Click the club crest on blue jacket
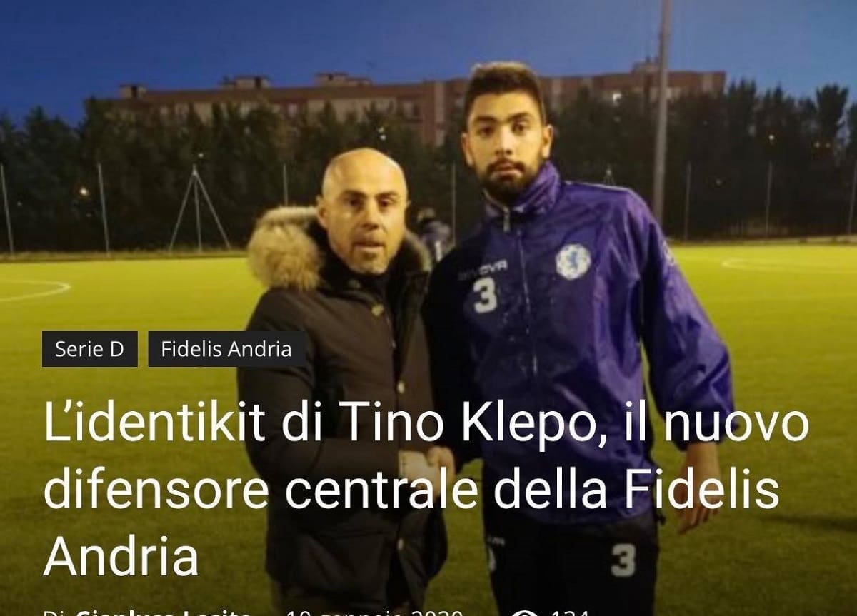This screenshot has width=857, height=616. pos(573,261)
